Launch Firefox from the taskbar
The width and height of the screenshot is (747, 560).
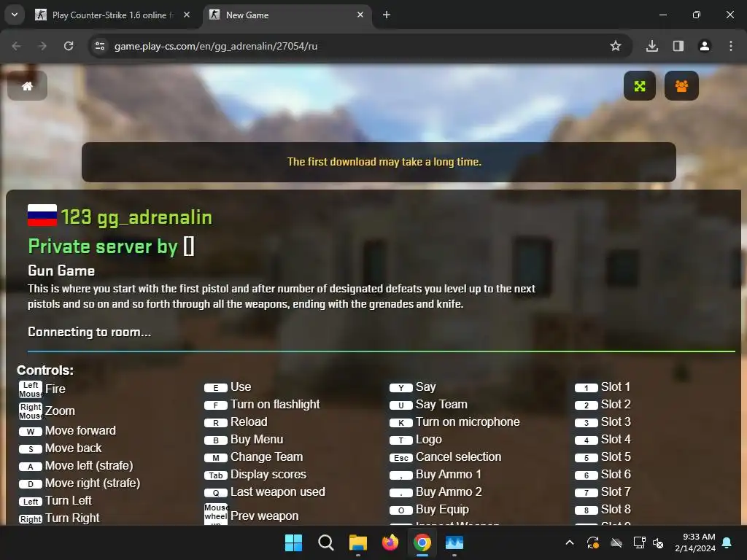390,542
